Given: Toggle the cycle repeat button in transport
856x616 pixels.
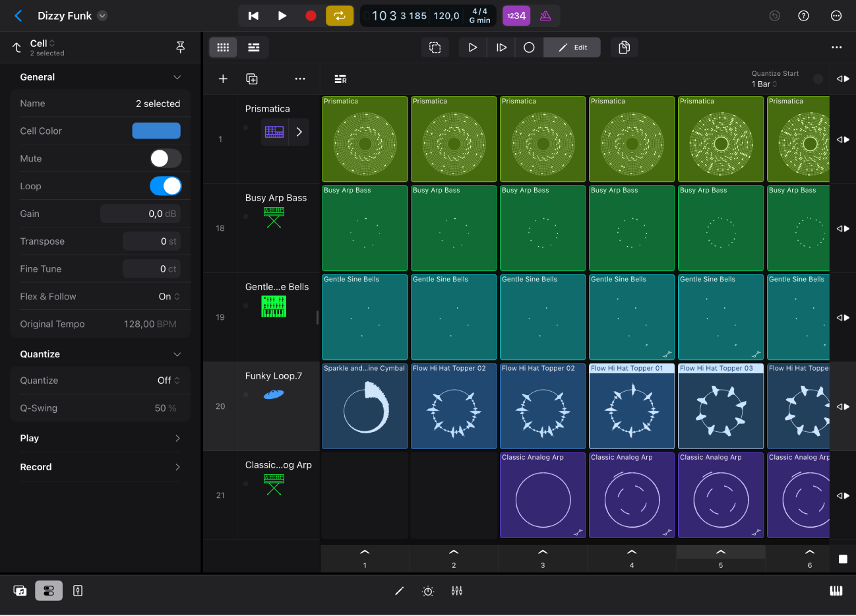Looking at the screenshot, I should pyautogui.click(x=340, y=15).
